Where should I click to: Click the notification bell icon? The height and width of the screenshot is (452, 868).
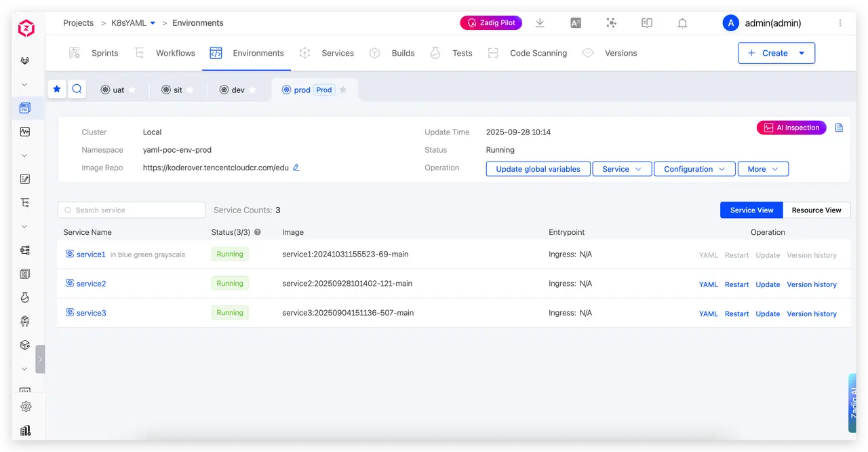(682, 23)
